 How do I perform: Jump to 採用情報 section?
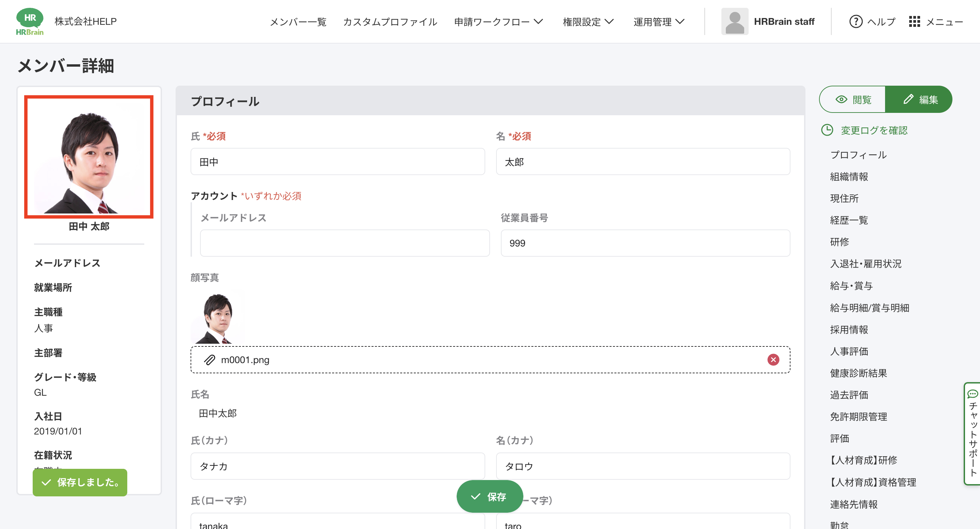(x=849, y=329)
